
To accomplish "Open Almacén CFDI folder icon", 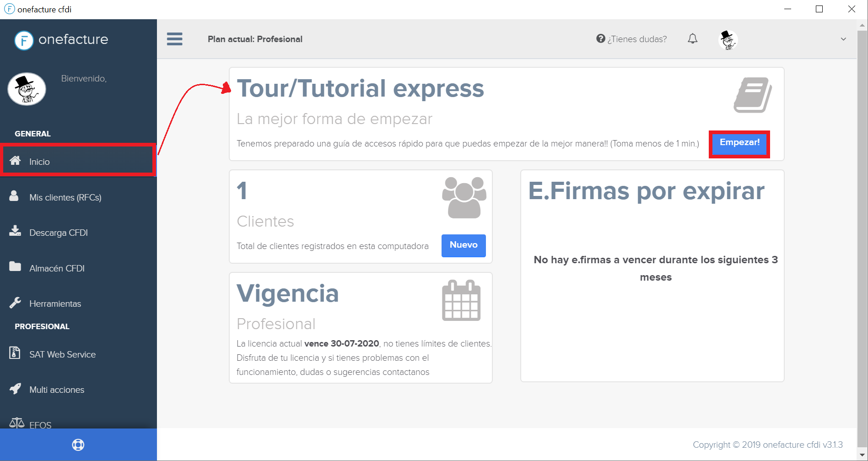I will [x=14, y=267].
